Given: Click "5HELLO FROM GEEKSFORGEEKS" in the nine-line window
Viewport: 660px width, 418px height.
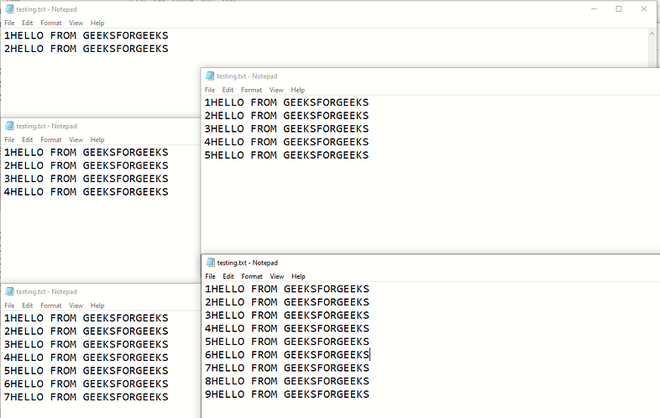Looking at the screenshot, I should coord(287,341).
